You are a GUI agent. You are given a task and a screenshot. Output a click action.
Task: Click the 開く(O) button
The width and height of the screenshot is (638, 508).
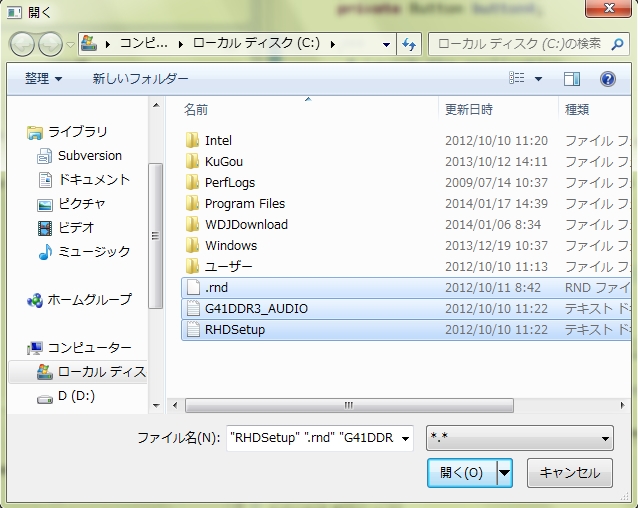pyautogui.click(x=460, y=473)
